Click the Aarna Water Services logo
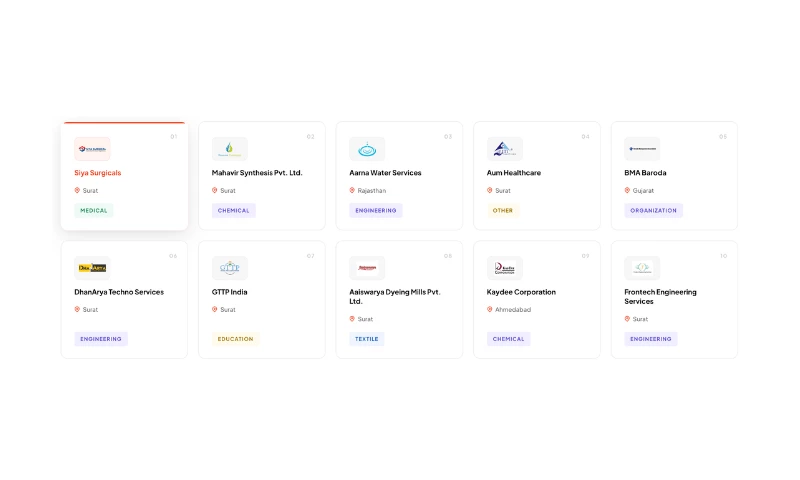 tap(367, 149)
